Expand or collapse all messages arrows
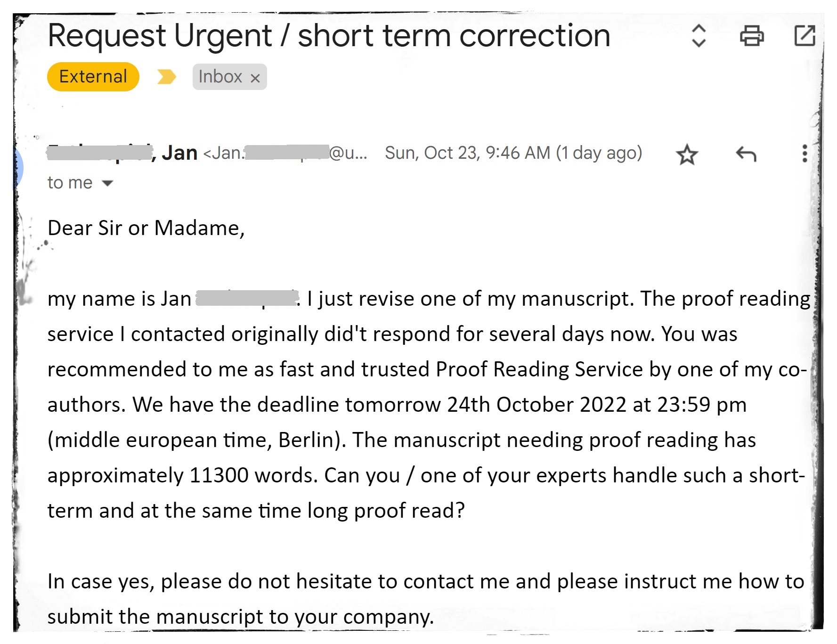The height and width of the screenshot is (644, 837). tap(699, 35)
